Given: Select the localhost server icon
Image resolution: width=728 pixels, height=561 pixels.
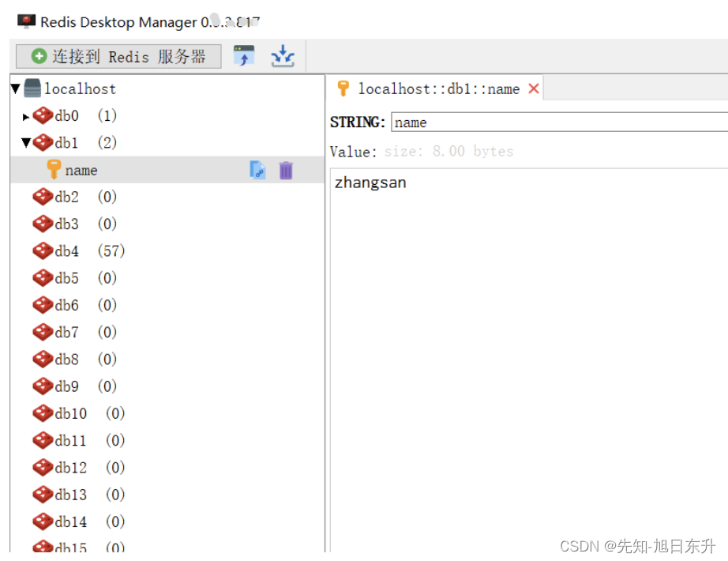Looking at the screenshot, I should click(32, 88).
